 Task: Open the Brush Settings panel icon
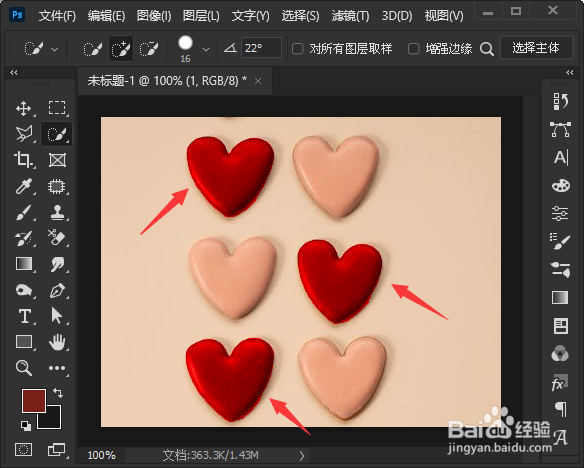tap(560, 241)
